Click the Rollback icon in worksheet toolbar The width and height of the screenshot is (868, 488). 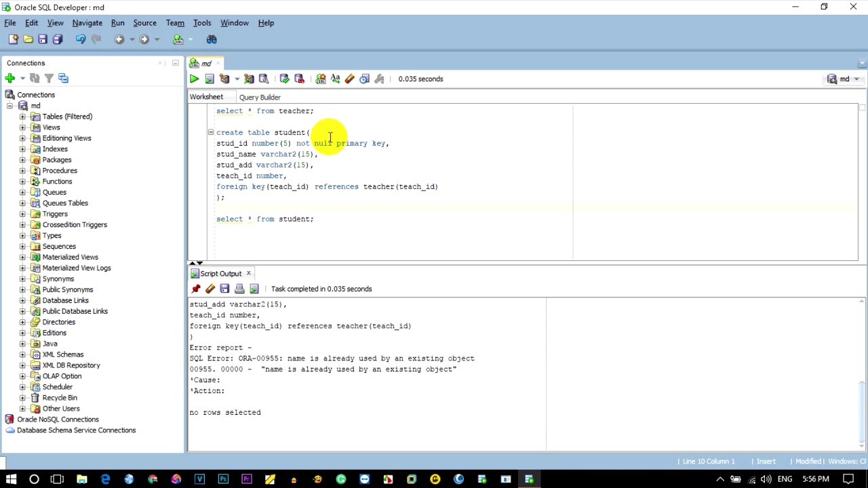tap(299, 79)
